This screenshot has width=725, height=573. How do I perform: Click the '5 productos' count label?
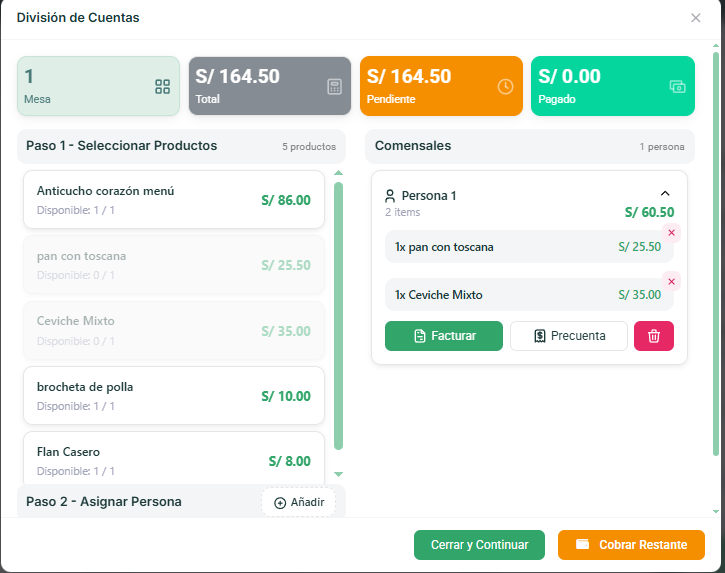point(309,147)
